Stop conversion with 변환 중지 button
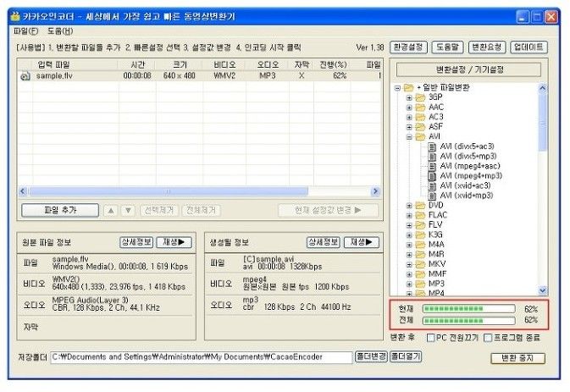570x392 pixels. coord(517,358)
